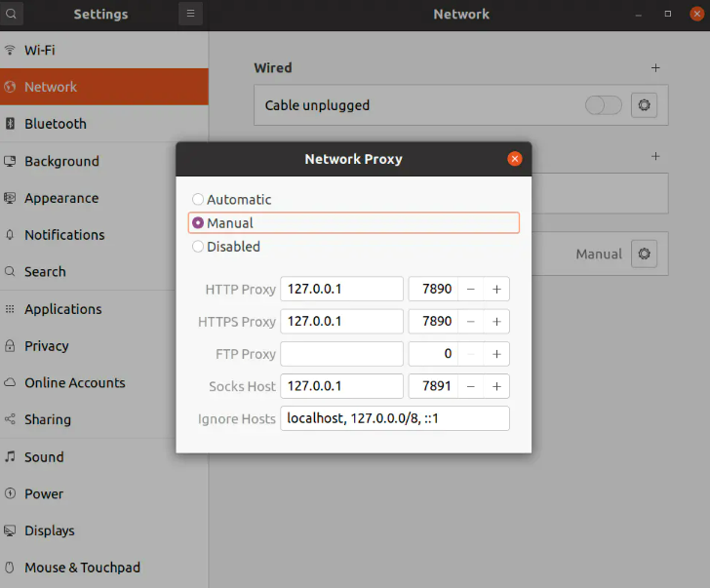Click the Applications grid icon
The width and height of the screenshot is (710, 588).
pyautogui.click(x=10, y=309)
